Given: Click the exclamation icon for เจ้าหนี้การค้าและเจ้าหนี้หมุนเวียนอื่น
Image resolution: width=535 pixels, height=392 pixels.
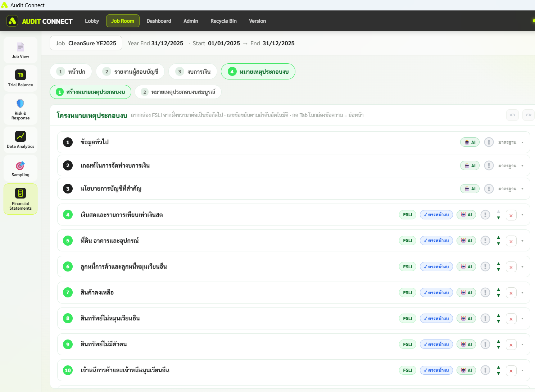Looking at the screenshot, I should click(485, 370).
